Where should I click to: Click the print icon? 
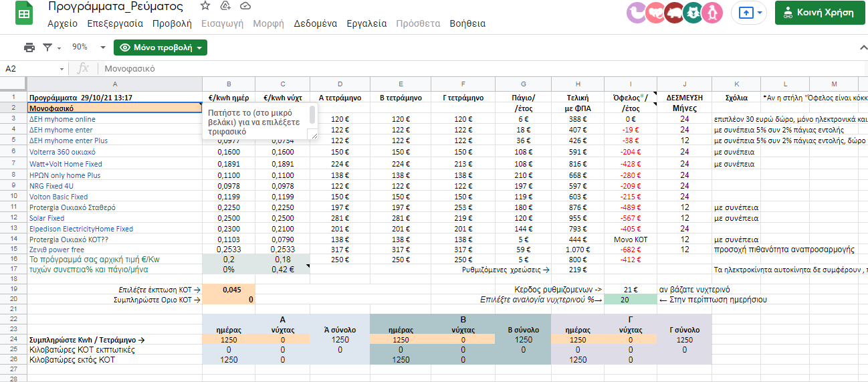click(x=29, y=47)
